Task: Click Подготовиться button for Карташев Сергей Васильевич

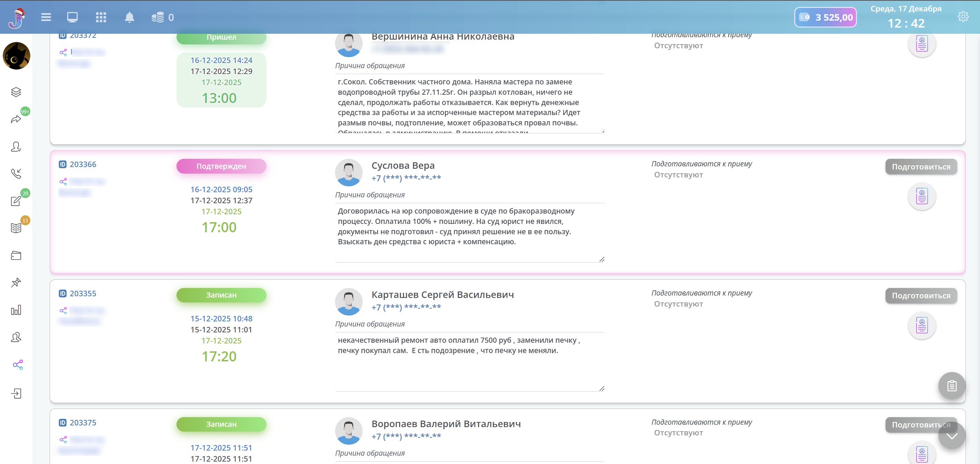Action: pos(921,296)
